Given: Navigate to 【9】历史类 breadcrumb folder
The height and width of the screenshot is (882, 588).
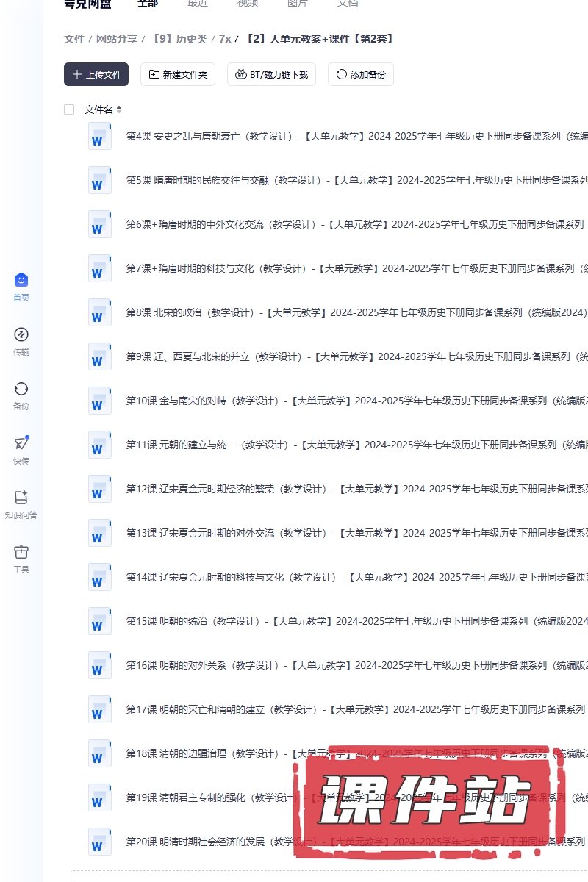Looking at the screenshot, I should 179,39.
